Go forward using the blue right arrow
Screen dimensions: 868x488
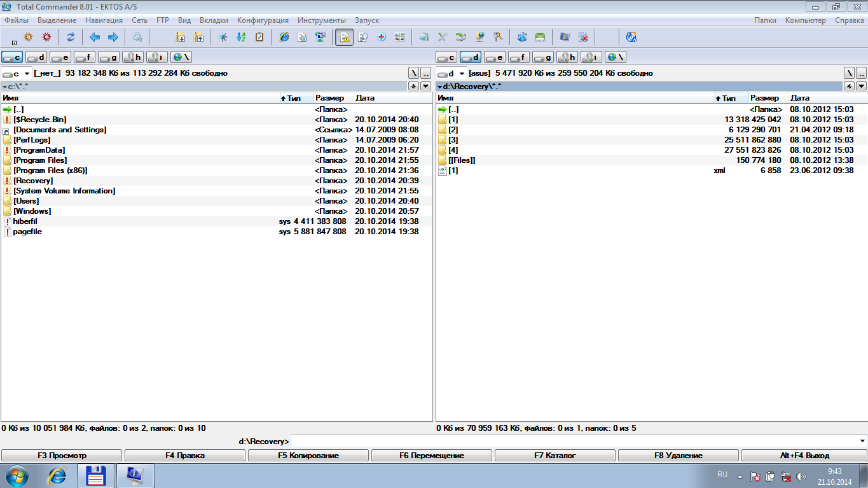click(x=113, y=38)
